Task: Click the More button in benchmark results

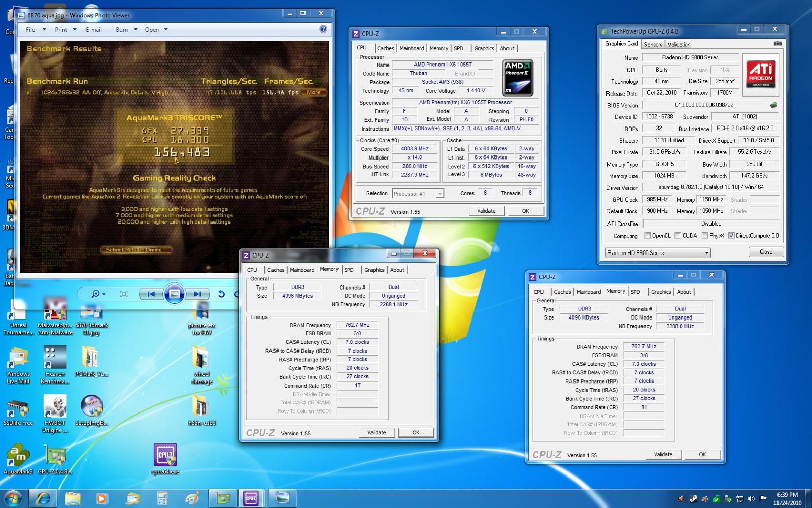Action: tap(314, 92)
